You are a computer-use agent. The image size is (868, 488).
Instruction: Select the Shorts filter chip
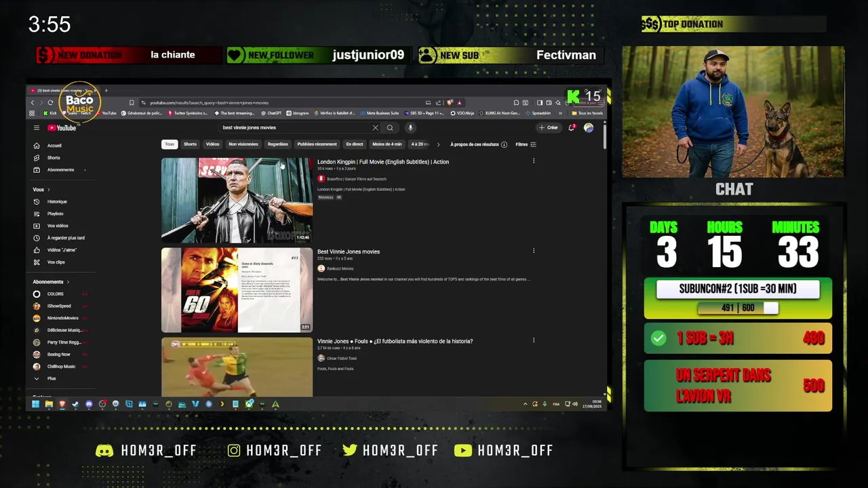point(191,144)
